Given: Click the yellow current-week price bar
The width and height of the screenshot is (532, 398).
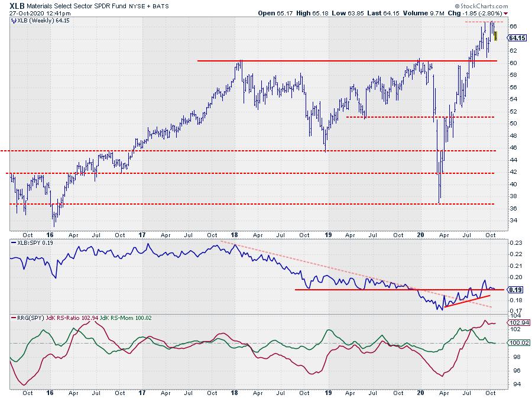Looking at the screenshot, I should (x=496, y=36).
